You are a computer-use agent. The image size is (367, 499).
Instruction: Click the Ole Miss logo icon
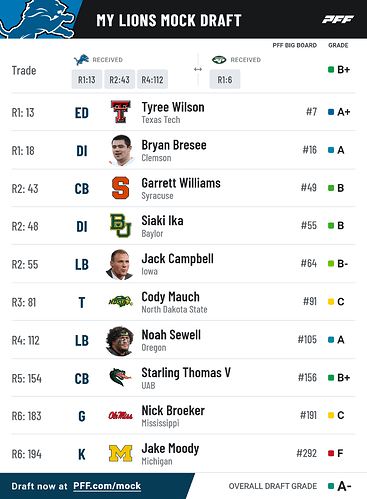tap(120, 415)
